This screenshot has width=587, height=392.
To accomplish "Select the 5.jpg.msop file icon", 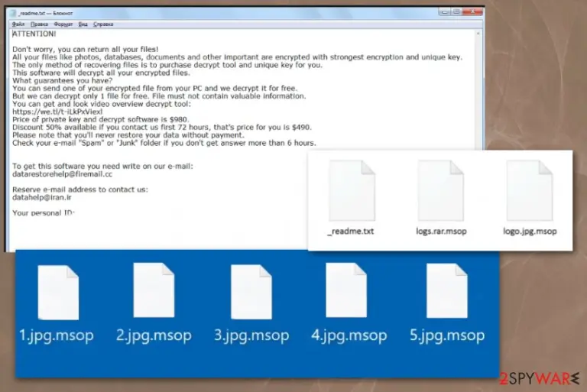I will pyautogui.click(x=447, y=290).
